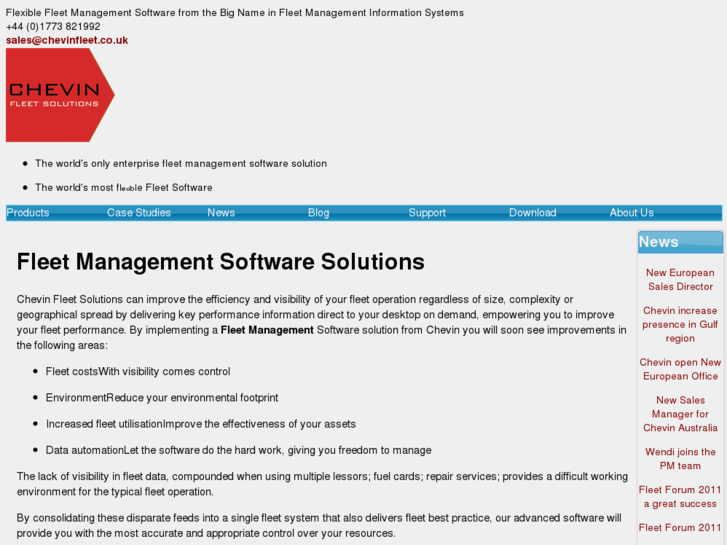View New Sales Manager for Chevin Australia
The height and width of the screenshot is (545, 727).
point(680,414)
